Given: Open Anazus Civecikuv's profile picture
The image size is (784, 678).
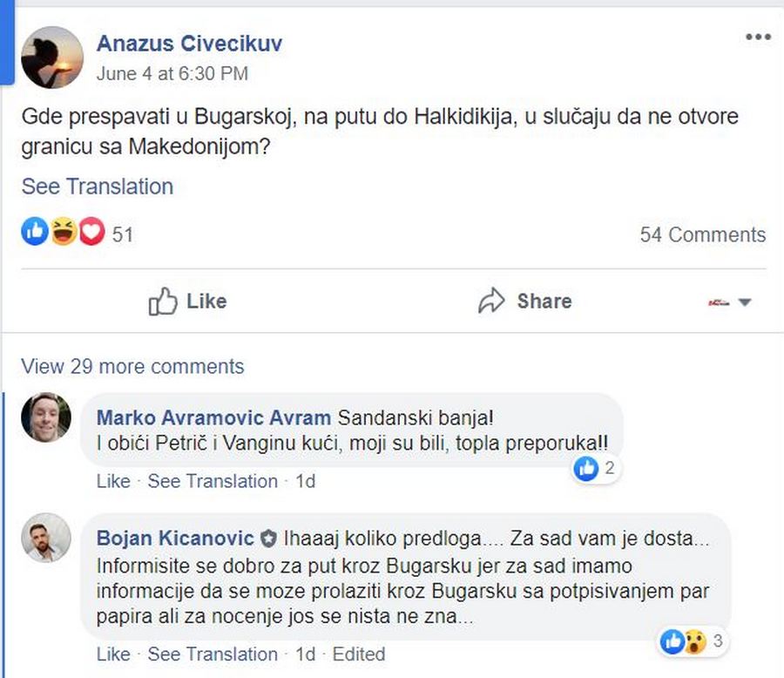Looking at the screenshot, I should 51,57.
